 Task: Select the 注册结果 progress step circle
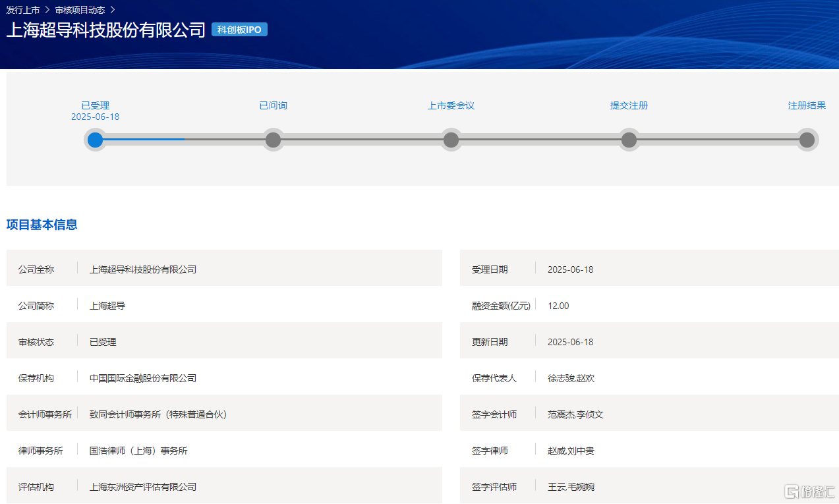click(807, 140)
